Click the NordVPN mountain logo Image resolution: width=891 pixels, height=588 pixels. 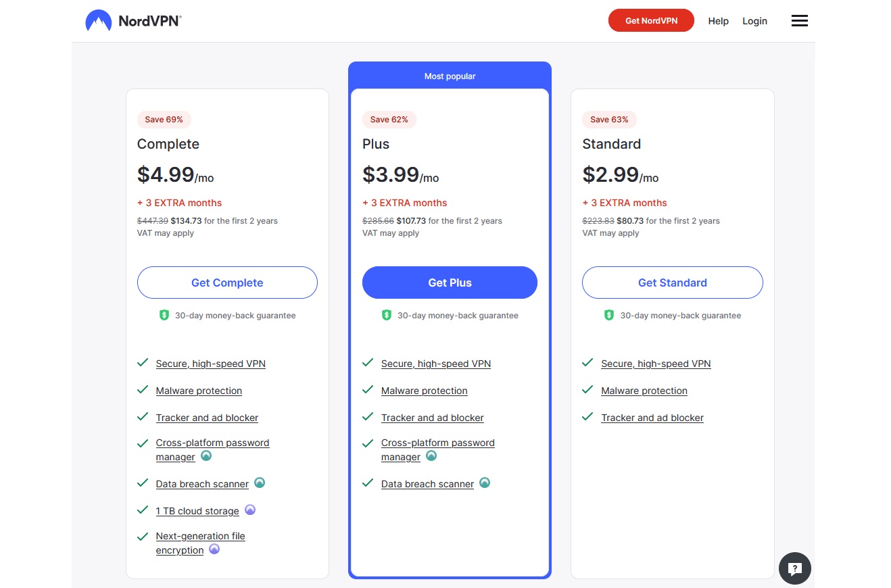click(x=99, y=21)
